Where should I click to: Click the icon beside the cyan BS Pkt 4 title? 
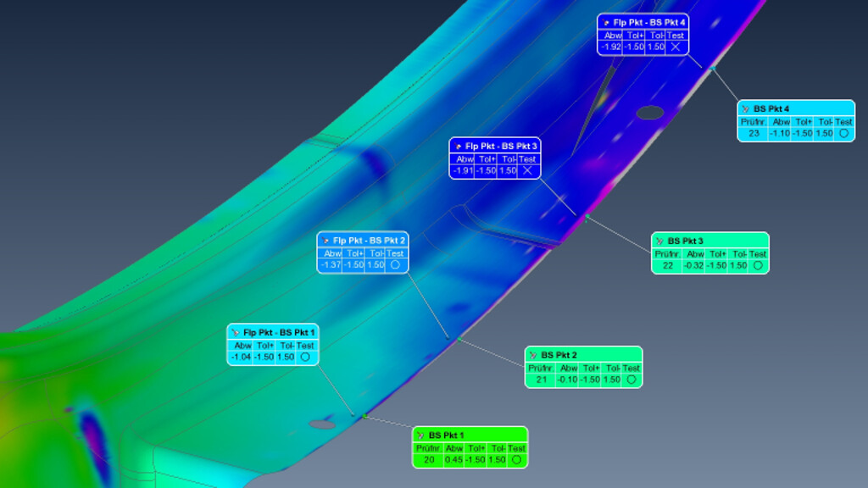coord(745,108)
